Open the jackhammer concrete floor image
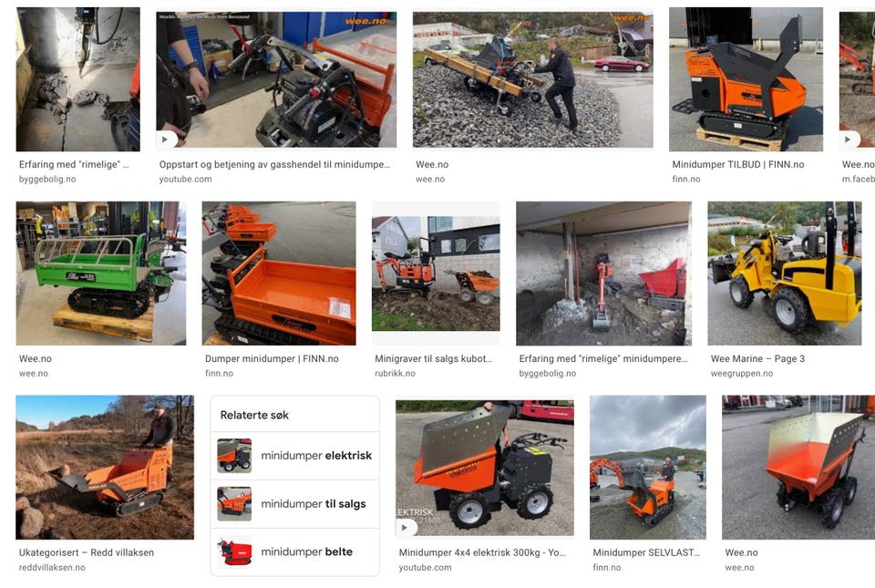This screenshot has height=588, width=875. 78,79
